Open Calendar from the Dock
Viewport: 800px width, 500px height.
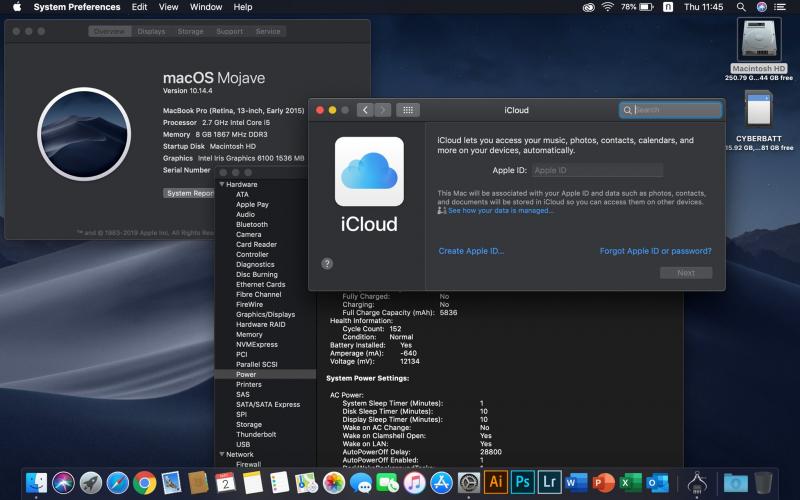225,482
